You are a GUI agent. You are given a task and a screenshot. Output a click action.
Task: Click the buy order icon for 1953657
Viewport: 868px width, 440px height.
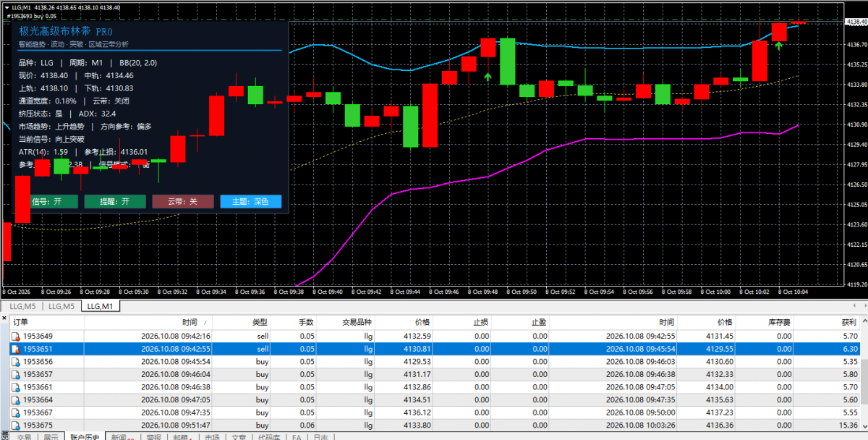click(14, 374)
